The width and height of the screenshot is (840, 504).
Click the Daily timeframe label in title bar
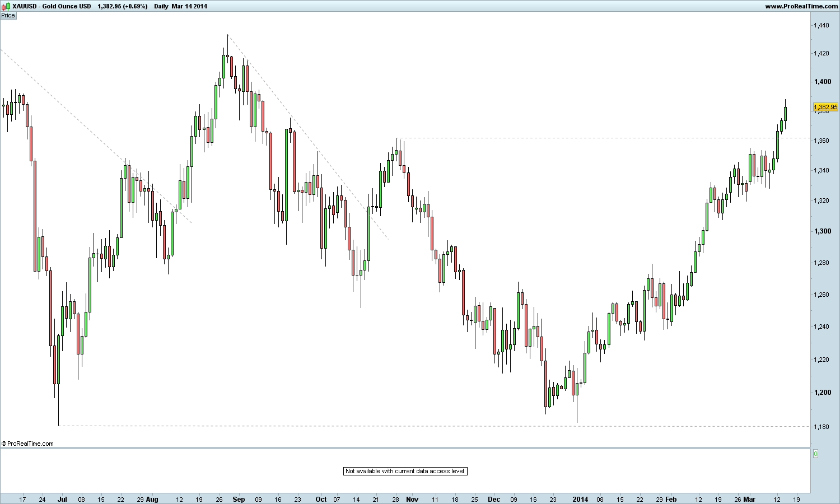[161, 6]
